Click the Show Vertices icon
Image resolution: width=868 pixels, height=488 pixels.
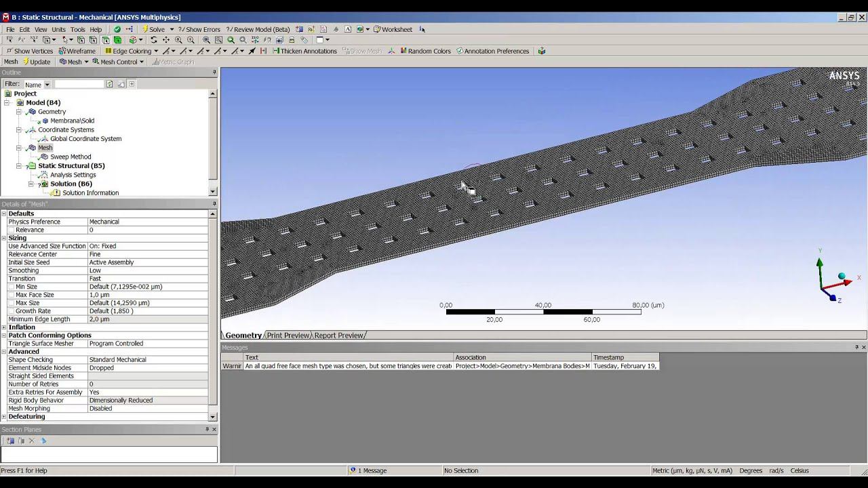point(9,51)
